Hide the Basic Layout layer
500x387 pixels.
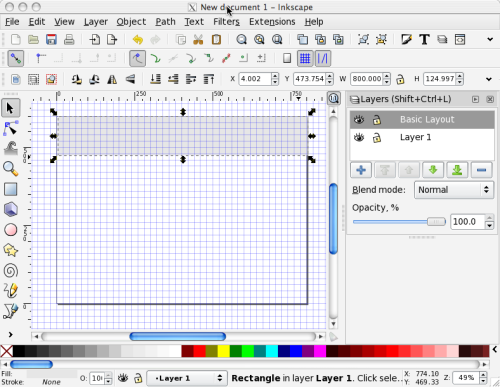pyautogui.click(x=359, y=119)
